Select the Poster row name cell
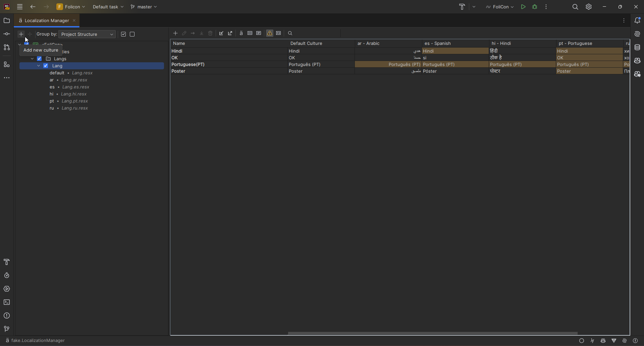Image resolution: width=644 pixels, height=346 pixels. click(x=229, y=71)
